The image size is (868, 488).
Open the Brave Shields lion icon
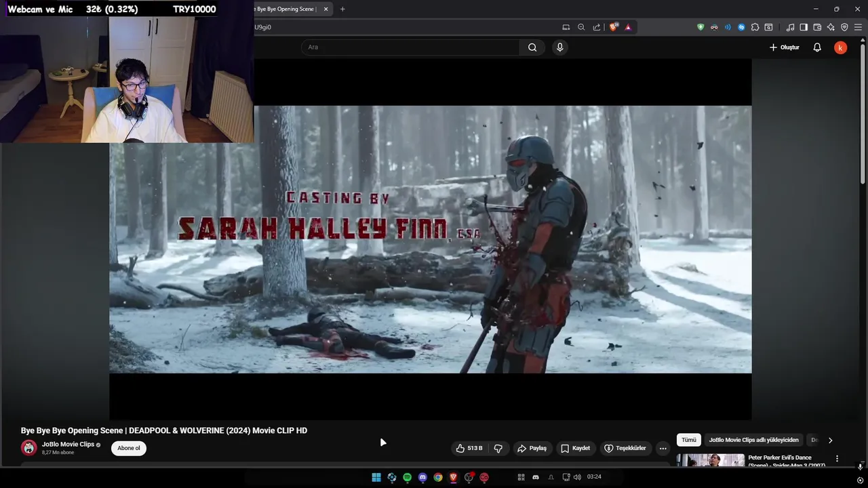tap(614, 27)
